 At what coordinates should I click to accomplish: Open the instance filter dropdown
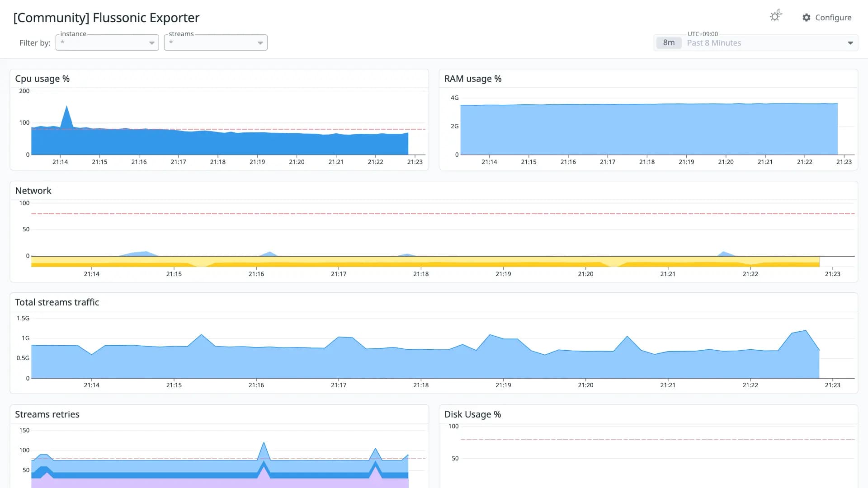(107, 42)
